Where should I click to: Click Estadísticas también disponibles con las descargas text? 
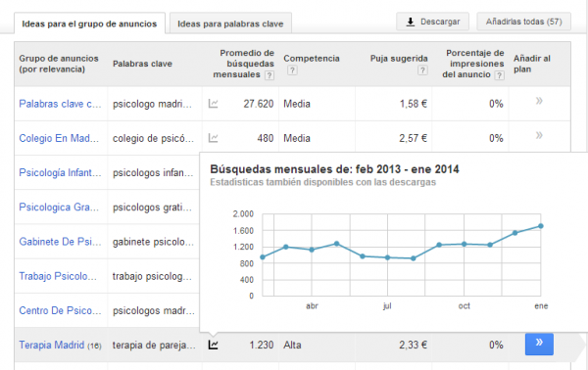pos(322,182)
